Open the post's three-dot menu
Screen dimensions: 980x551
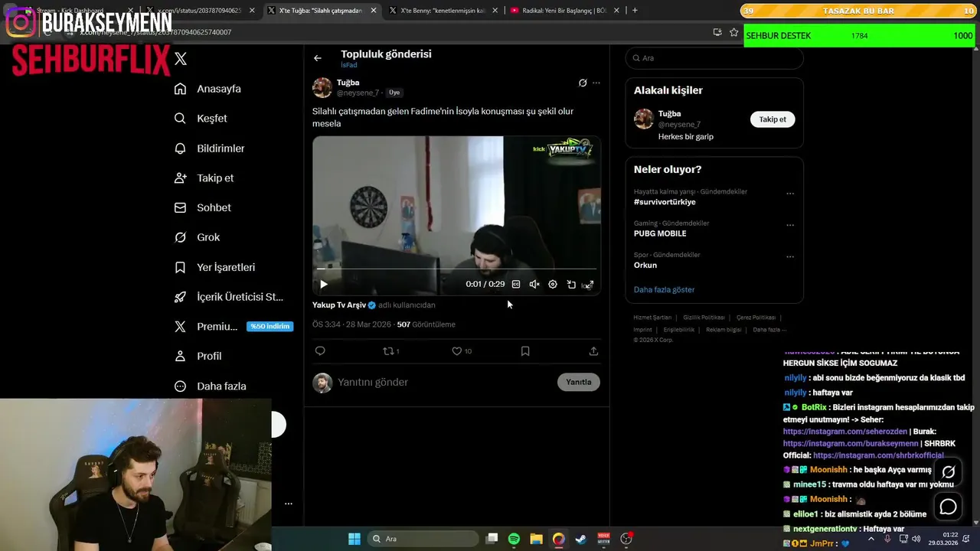pyautogui.click(x=596, y=83)
